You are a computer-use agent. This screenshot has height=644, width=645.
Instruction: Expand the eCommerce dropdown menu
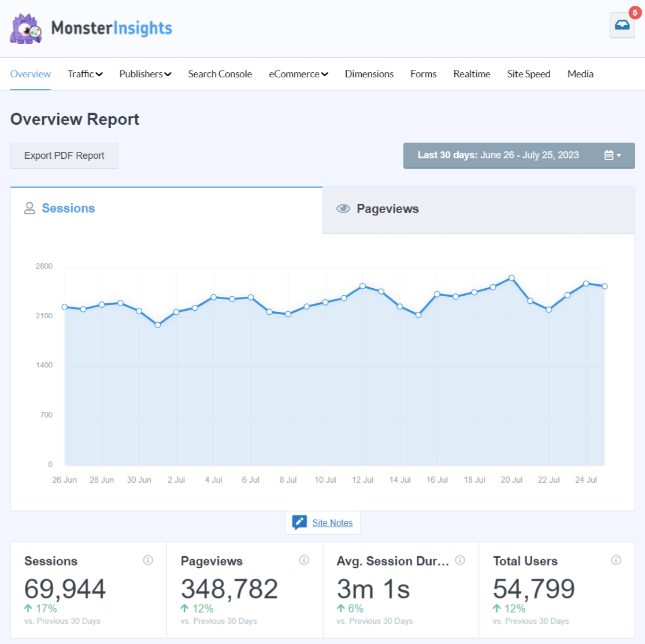pos(298,74)
